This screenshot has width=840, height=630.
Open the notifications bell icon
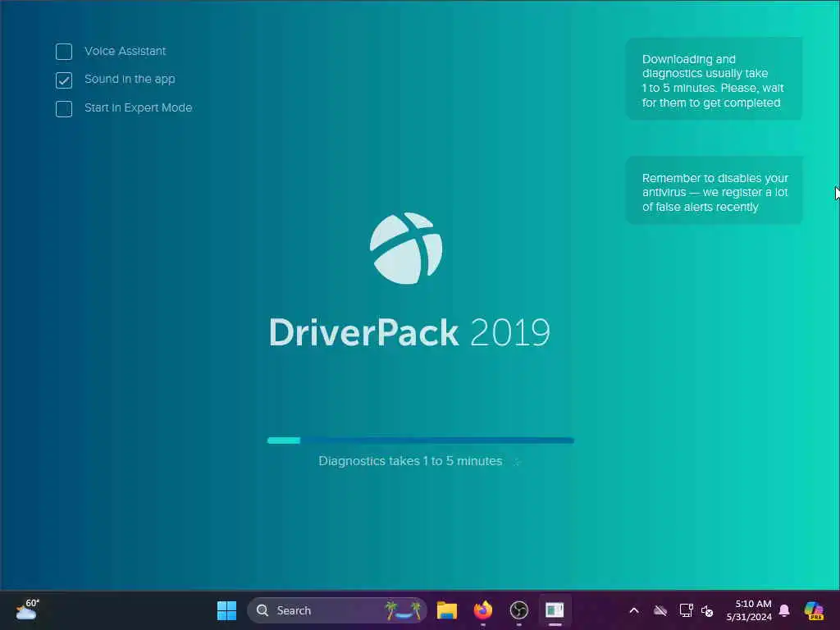coord(784,610)
